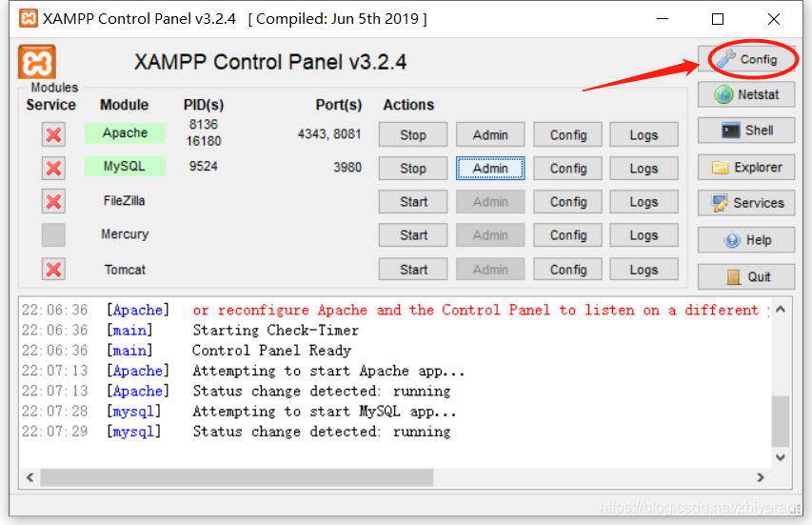Click the Tomcat module name
Viewport: 812px width, 525px height.
tap(125, 270)
